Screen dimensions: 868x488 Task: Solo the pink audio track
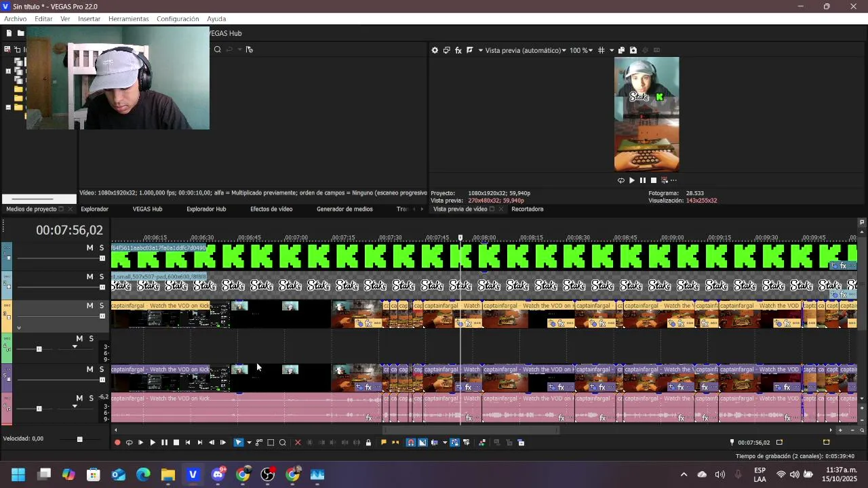91,398
